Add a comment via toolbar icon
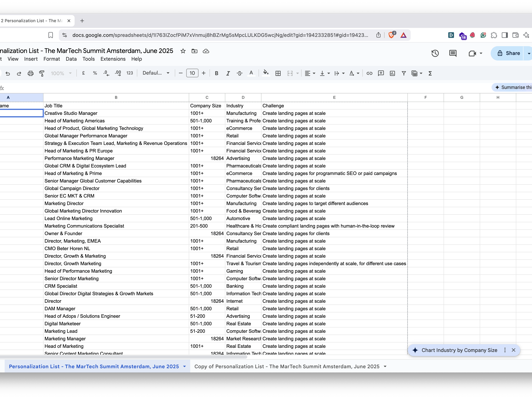The width and height of the screenshot is (532, 399). coord(381,73)
